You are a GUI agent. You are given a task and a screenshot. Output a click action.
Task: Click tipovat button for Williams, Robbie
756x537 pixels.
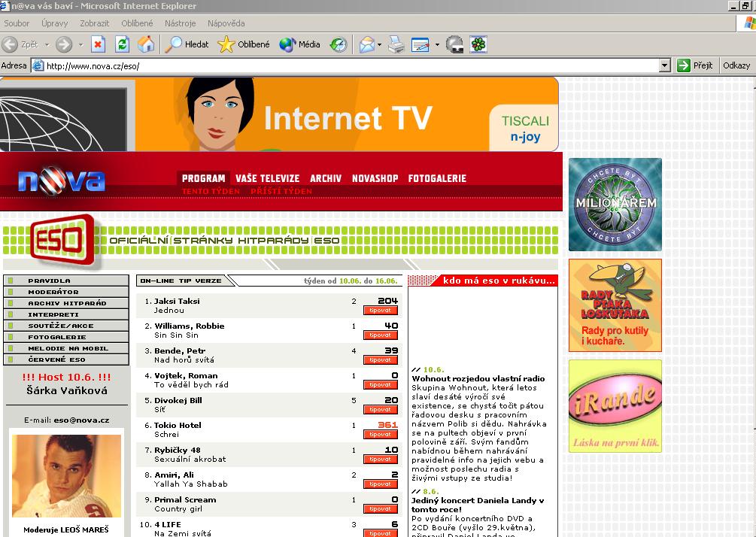coord(381,335)
